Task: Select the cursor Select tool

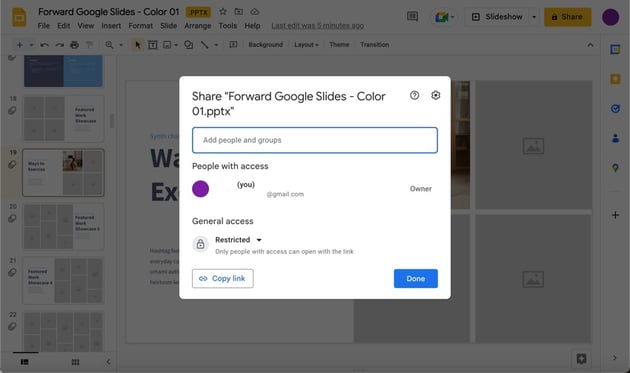Action: click(137, 45)
